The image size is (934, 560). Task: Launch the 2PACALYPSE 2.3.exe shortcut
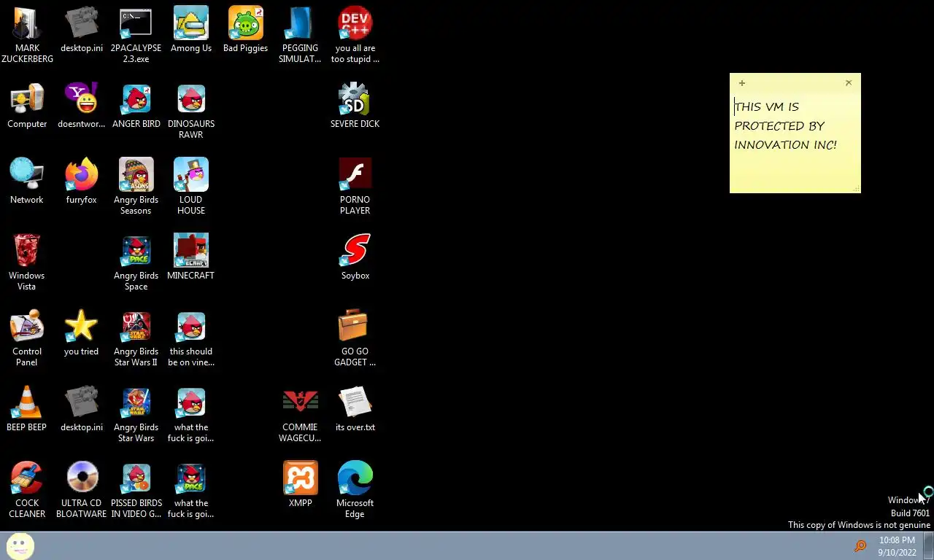[136, 34]
